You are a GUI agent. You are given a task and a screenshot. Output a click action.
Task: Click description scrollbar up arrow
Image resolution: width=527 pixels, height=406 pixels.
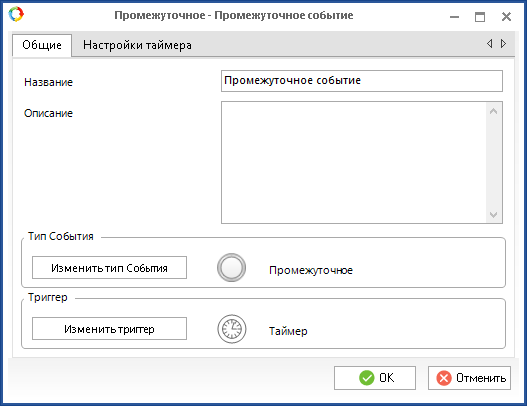pos(493,111)
